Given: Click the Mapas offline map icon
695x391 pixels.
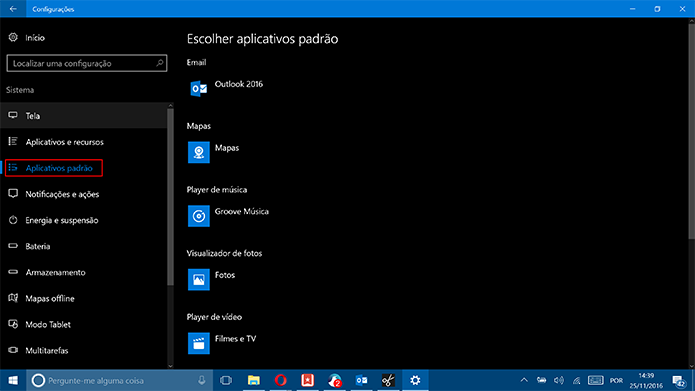Looking at the screenshot, I should [13, 298].
